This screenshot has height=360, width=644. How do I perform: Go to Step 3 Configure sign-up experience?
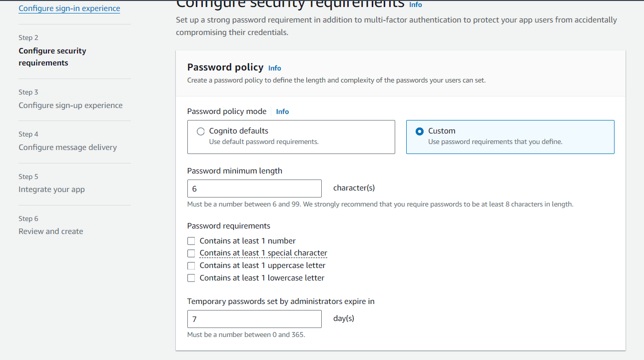(x=70, y=105)
